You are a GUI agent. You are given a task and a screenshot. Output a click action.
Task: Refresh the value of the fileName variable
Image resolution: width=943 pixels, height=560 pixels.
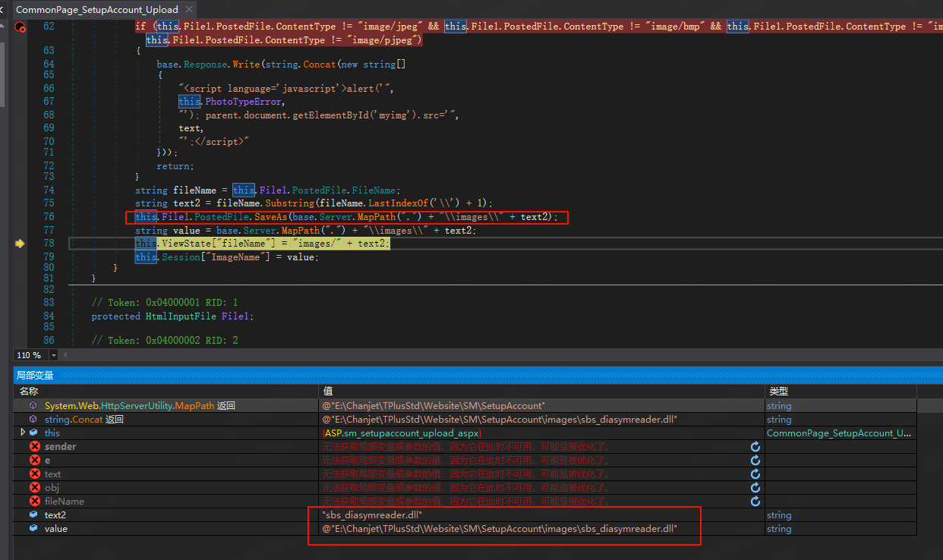[755, 502]
